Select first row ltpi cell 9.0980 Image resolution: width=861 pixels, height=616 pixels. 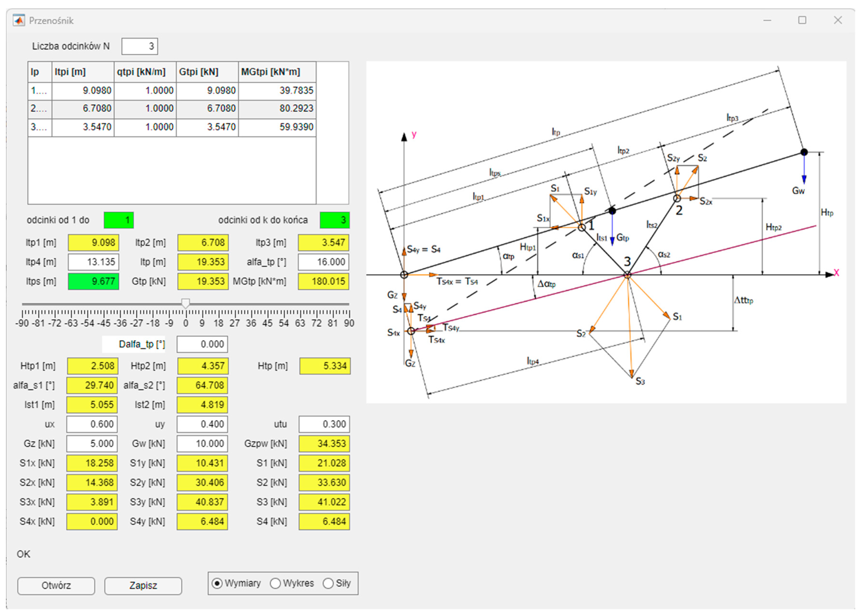click(x=83, y=90)
